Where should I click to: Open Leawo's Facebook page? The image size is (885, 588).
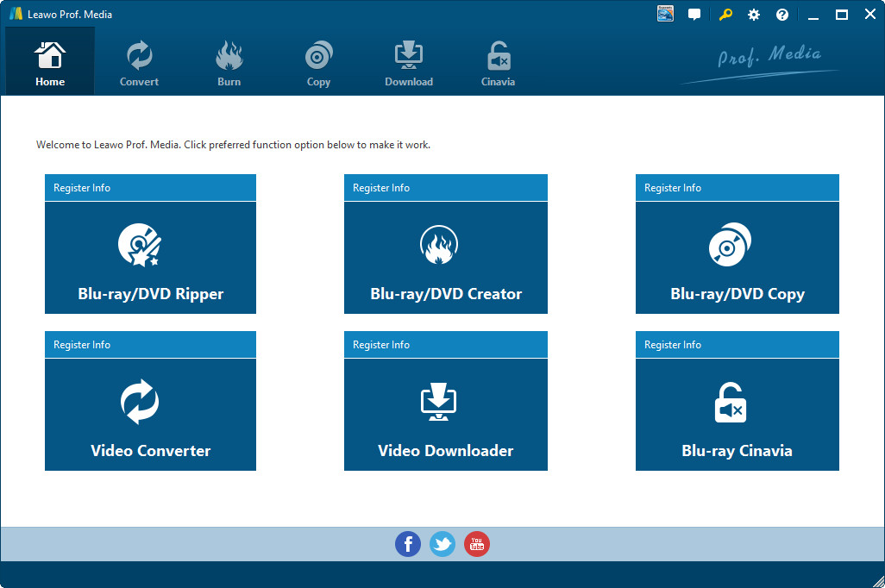coord(407,544)
